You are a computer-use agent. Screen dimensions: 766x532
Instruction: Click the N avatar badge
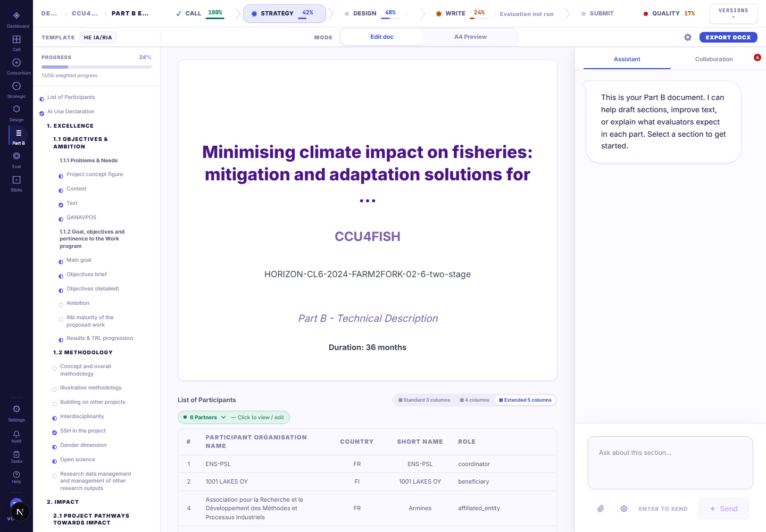point(20,512)
